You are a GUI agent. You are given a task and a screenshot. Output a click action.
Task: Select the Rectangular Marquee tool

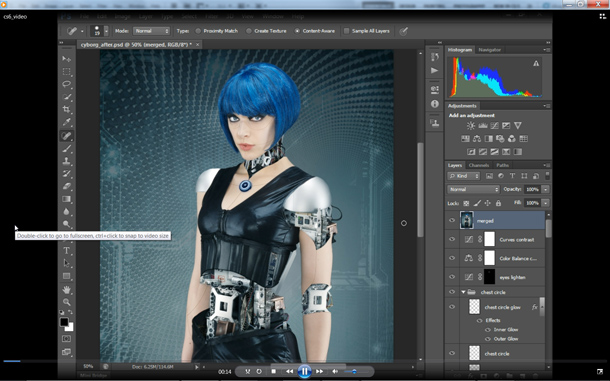[67, 72]
